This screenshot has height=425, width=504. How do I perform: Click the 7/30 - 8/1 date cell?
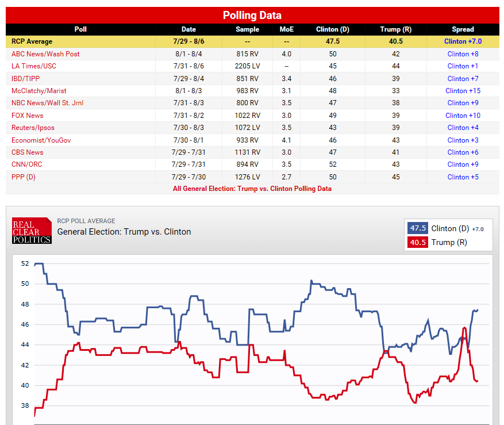click(x=188, y=140)
